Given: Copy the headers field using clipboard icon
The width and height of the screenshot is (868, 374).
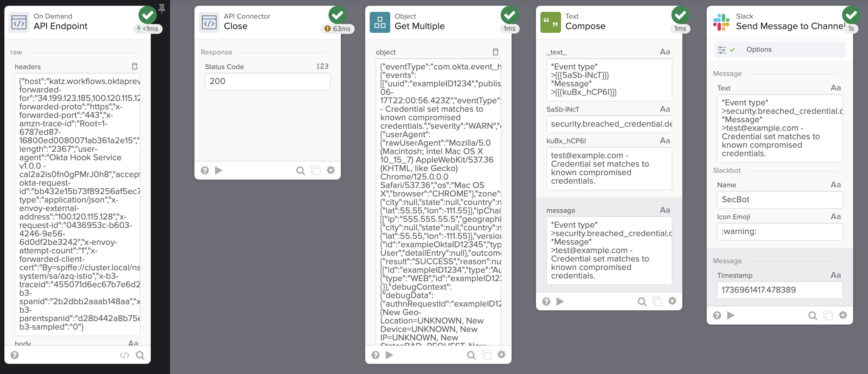Looking at the screenshot, I should click(135, 66).
